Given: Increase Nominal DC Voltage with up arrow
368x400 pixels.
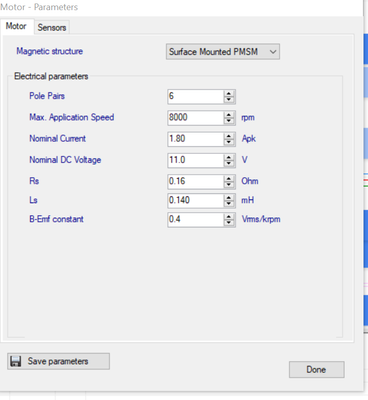Looking at the screenshot, I should coord(229,157).
